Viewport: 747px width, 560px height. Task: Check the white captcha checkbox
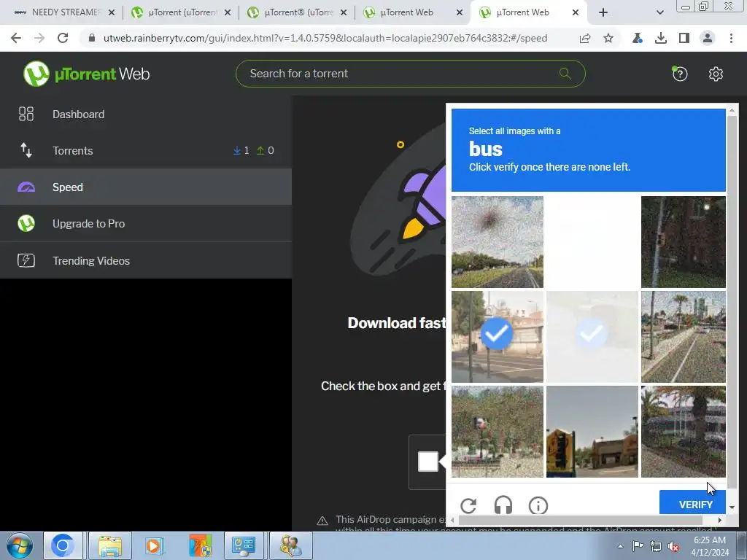click(427, 462)
